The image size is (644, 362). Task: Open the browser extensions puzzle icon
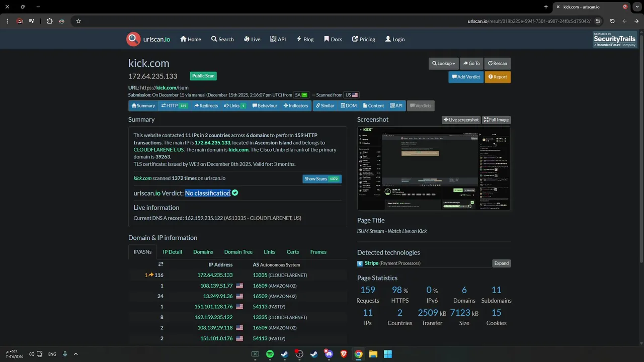50,21
